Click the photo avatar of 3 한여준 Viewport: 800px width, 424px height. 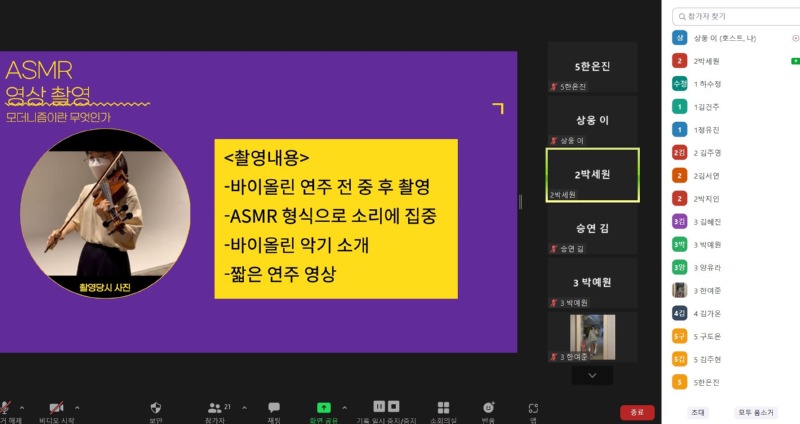[680, 290]
